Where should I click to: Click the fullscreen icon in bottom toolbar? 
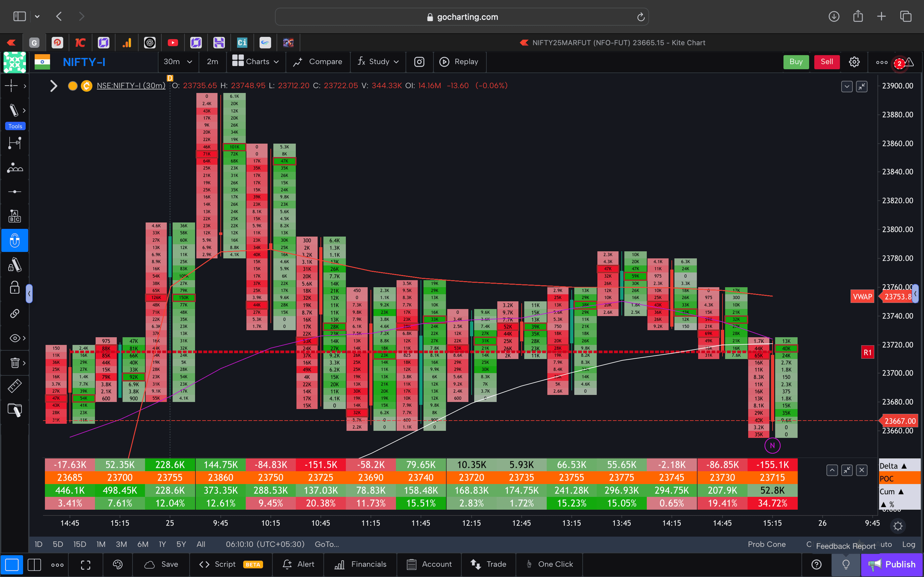(85, 564)
